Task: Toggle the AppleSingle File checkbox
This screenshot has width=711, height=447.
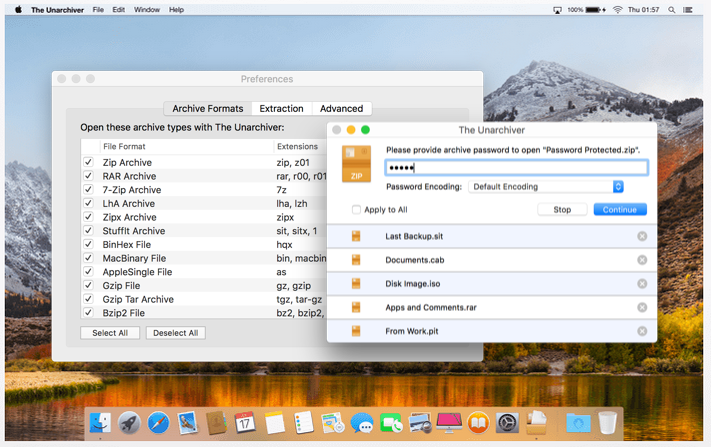Action: click(88, 271)
